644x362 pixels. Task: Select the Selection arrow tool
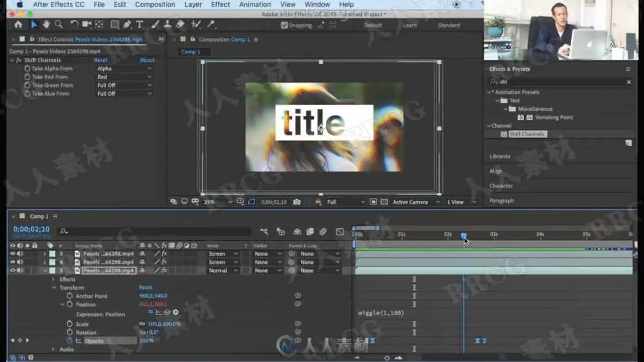(x=34, y=24)
